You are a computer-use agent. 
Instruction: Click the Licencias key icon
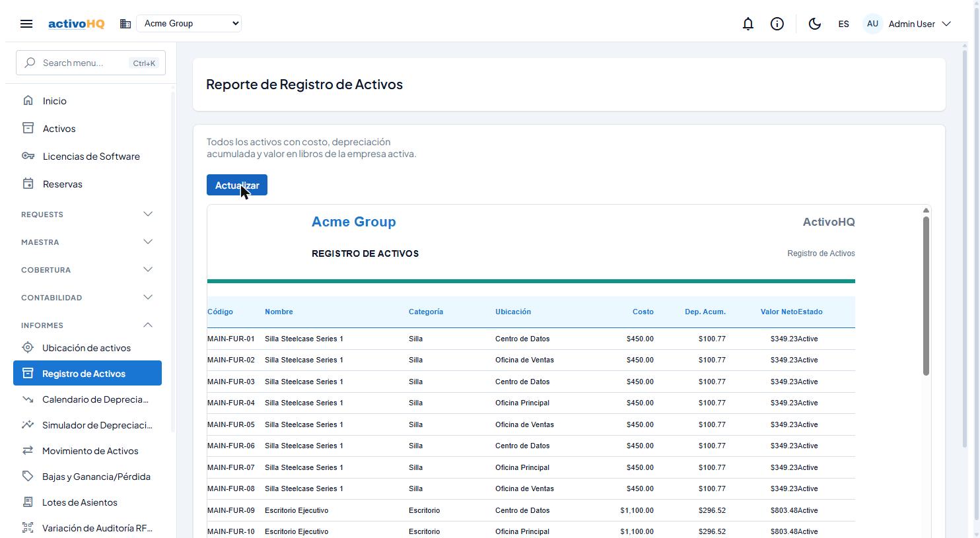click(x=28, y=156)
